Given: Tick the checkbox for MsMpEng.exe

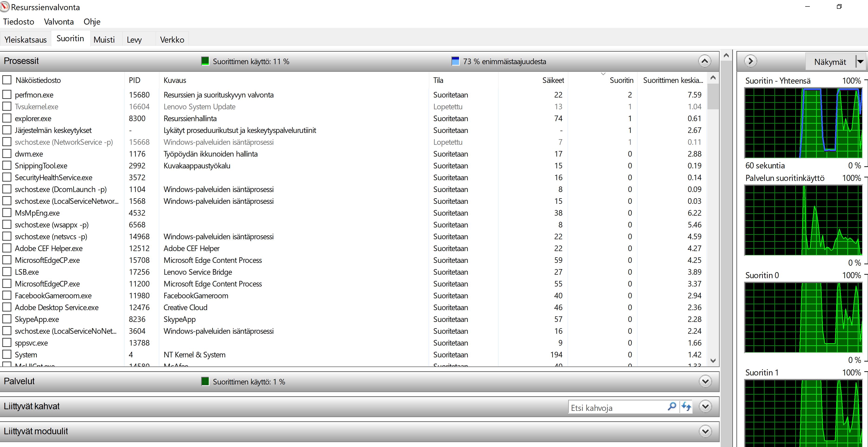Looking at the screenshot, I should (x=7, y=213).
